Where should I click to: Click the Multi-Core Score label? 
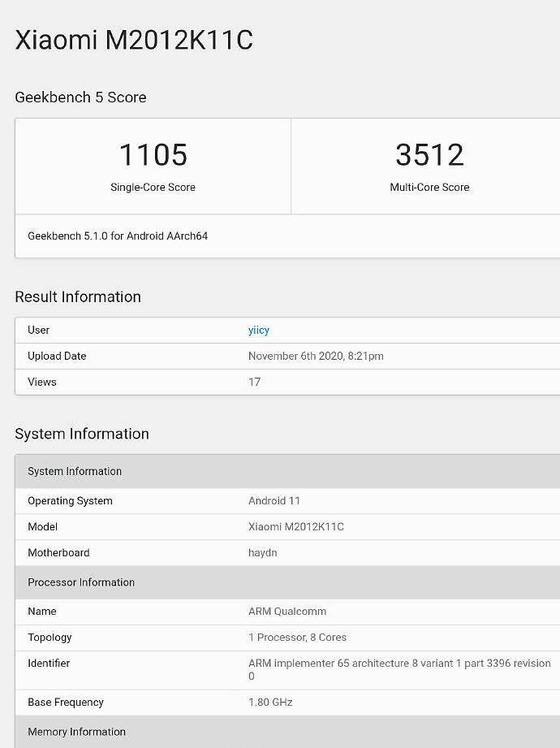pyautogui.click(x=429, y=187)
